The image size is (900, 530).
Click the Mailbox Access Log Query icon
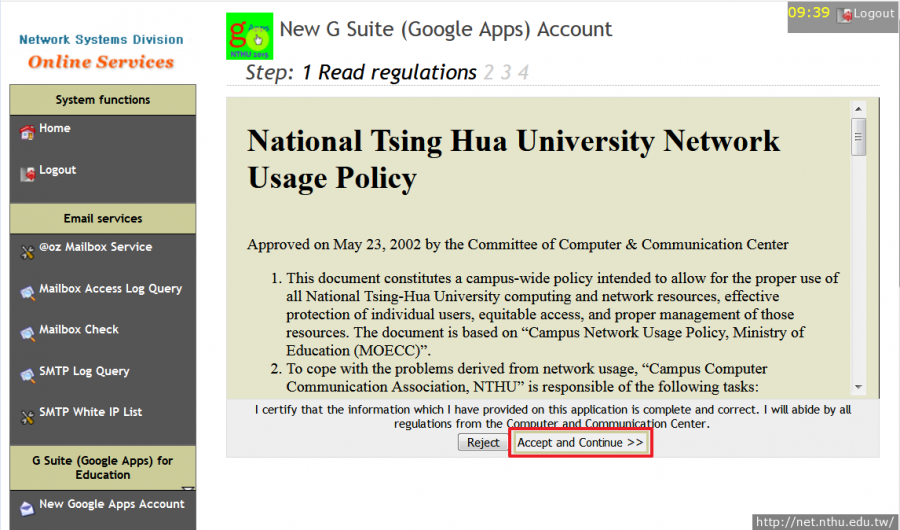click(x=27, y=292)
